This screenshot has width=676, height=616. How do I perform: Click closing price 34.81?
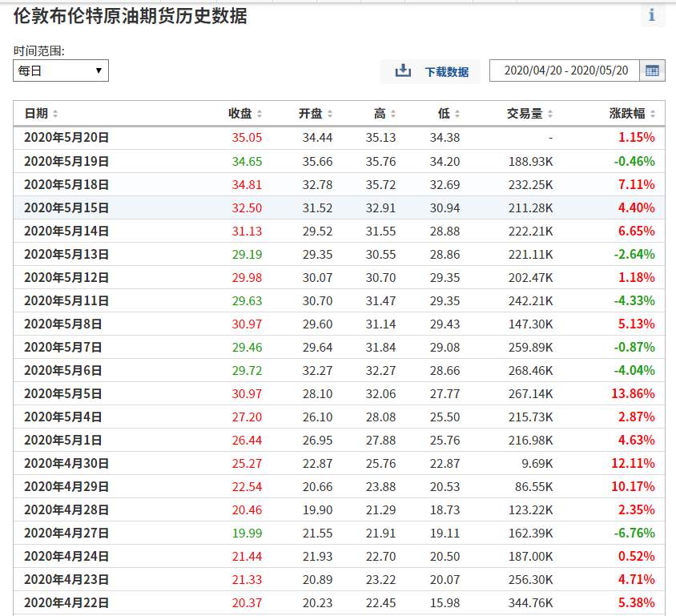pyautogui.click(x=247, y=185)
